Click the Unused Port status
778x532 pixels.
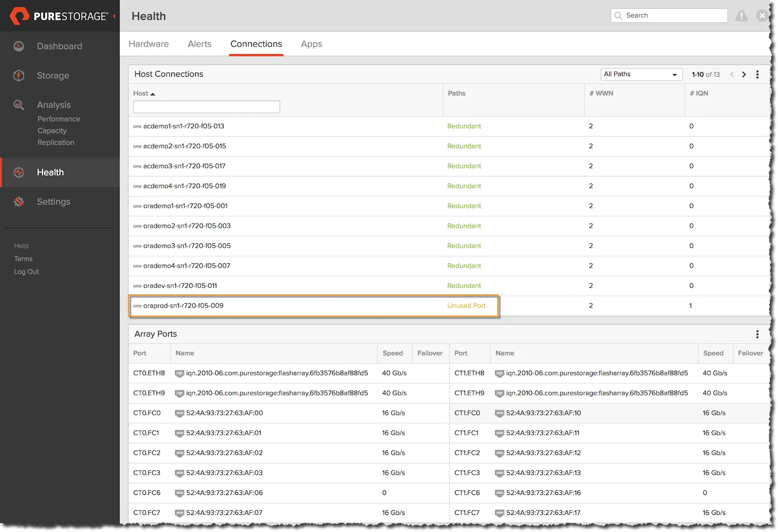(466, 306)
